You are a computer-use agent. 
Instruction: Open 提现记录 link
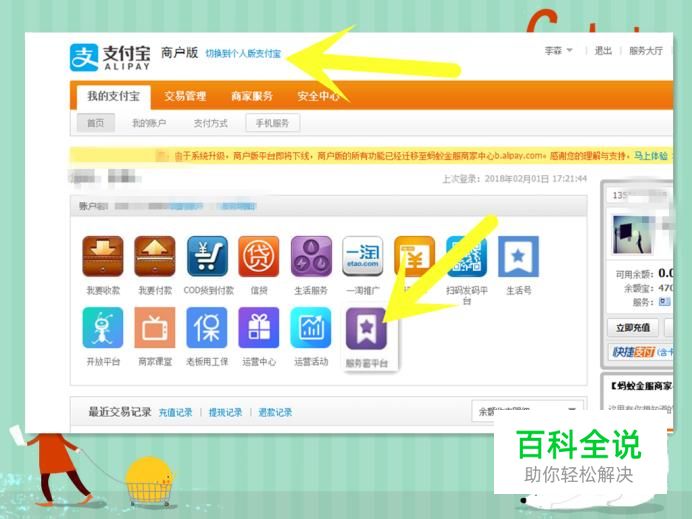pos(226,412)
